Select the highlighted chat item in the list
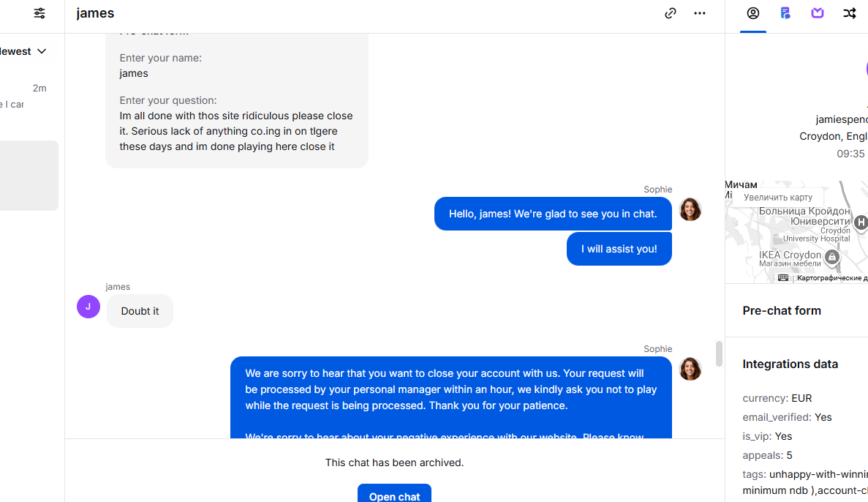Image resolution: width=868 pixels, height=502 pixels. click(x=29, y=176)
